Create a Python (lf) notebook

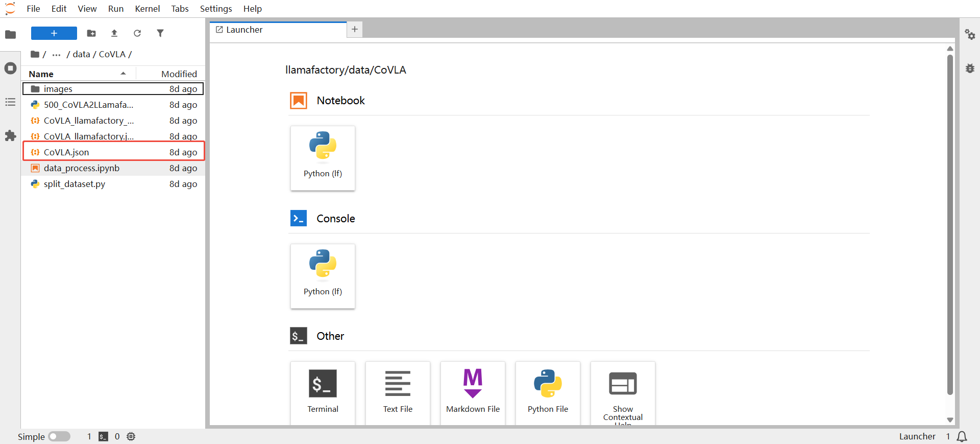click(x=323, y=158)
